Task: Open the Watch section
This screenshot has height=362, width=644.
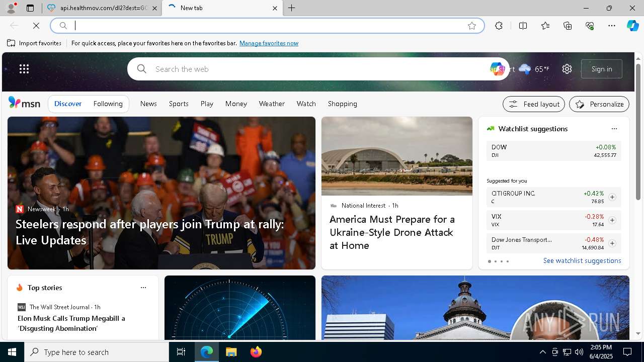Action: 306,104
